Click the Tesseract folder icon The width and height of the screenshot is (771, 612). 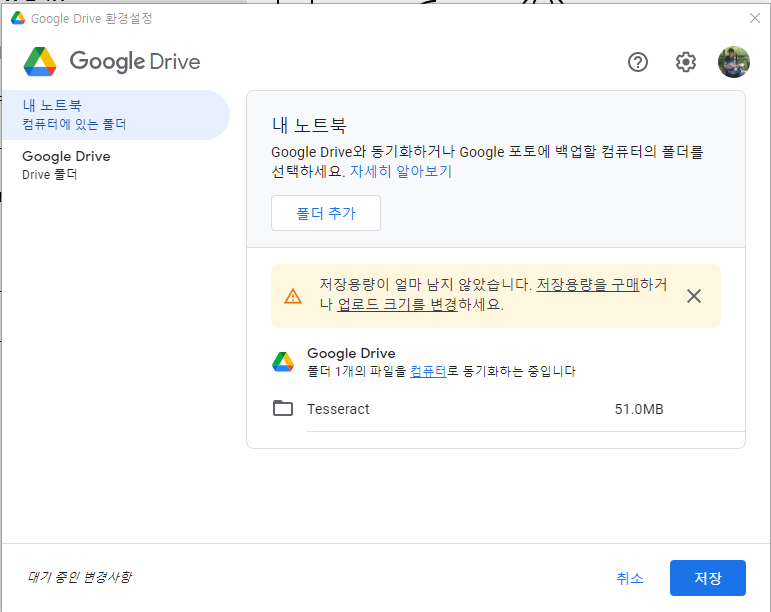tap(283, 408)
